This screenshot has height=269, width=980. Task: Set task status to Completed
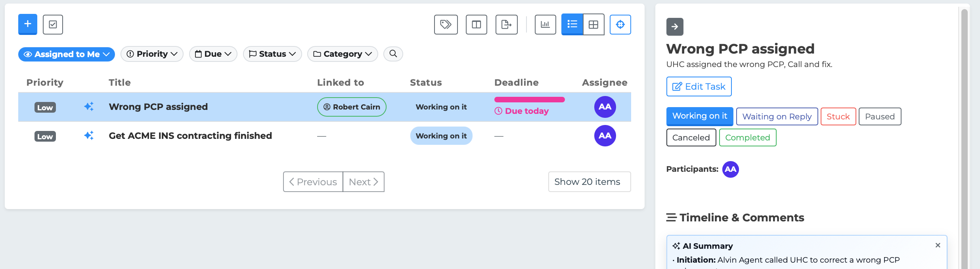pyautogui.click(x=747, y=138)
